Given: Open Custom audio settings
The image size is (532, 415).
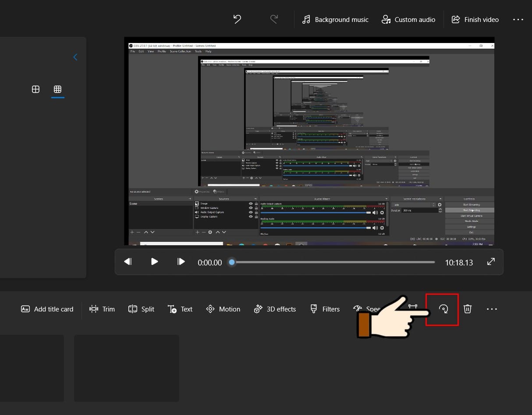Looking at the screenshot, I should (x=408, y=20).
